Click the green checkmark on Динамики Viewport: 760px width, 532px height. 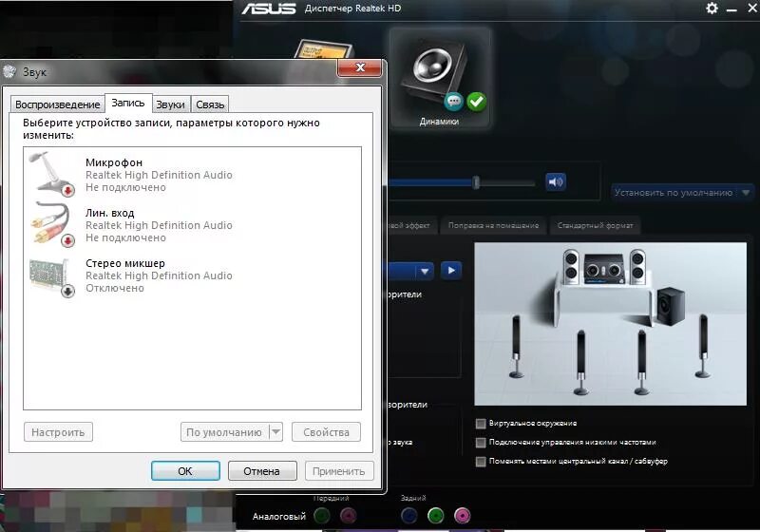[x=477, y=102]
